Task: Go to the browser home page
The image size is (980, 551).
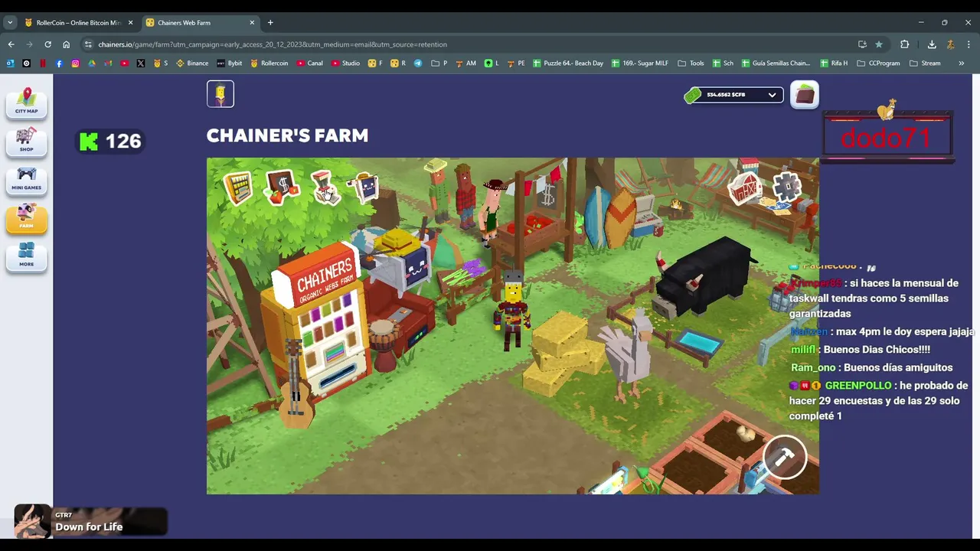Action: [x=67, y=44]
